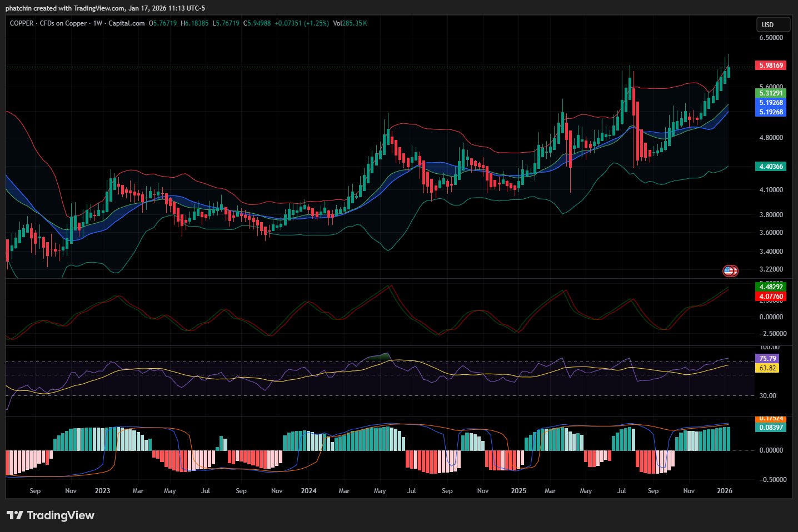Viewport: 798px width, 532px height.
Task: Click the 6.50000 price scale level
Action: click(771, 38)
